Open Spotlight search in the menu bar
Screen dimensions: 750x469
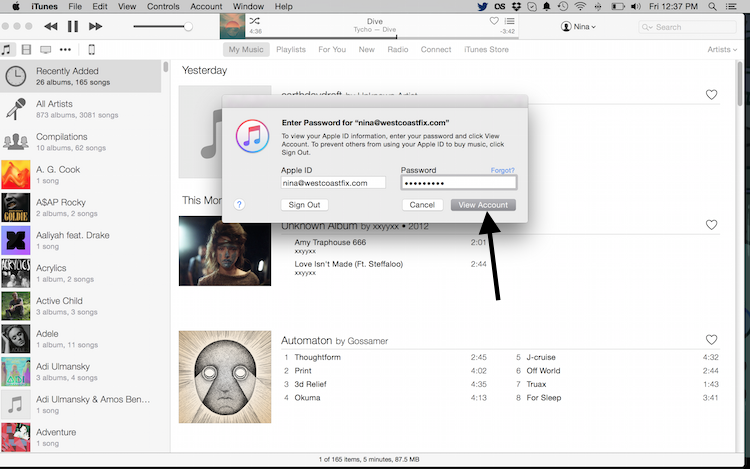pyautogui.click(x=712, y=6)
